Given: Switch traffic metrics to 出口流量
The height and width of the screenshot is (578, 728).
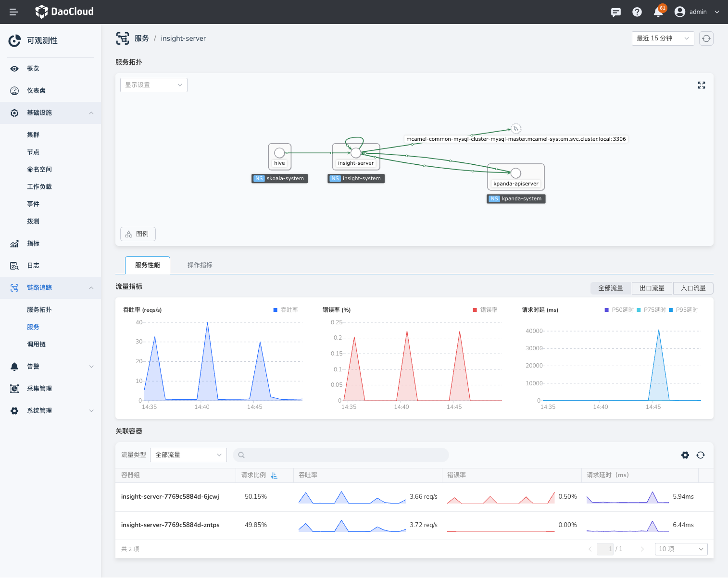Looking at the screenshot, I should click(652, 288).
